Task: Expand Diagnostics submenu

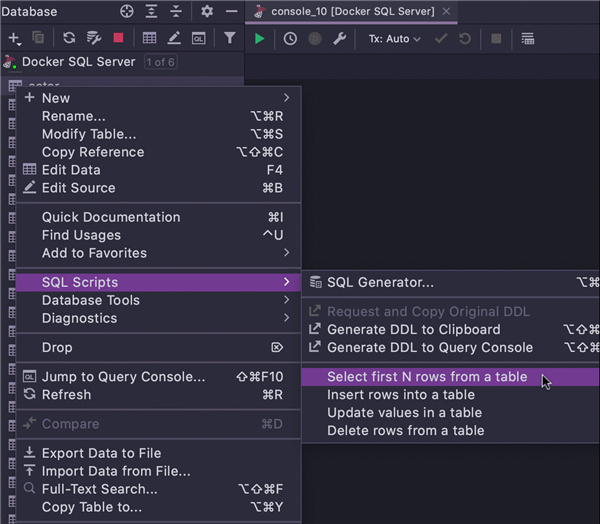Action: point(158,318)
